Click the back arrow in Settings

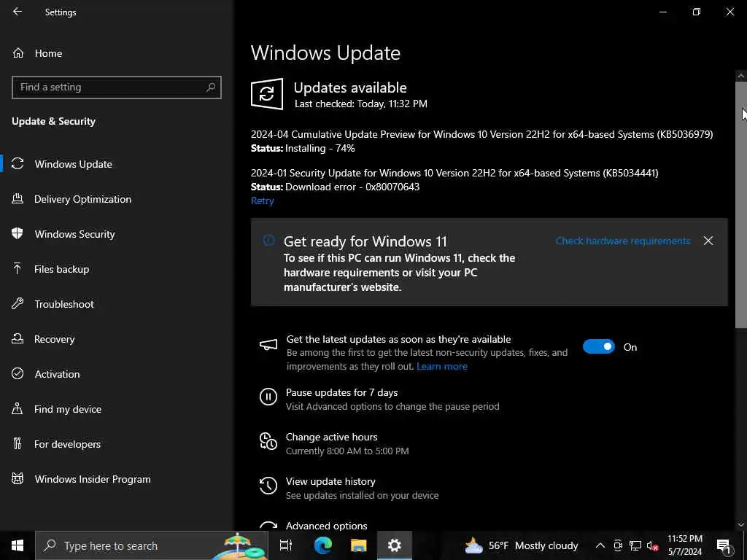pyautogui.click(x=18, y=12)
